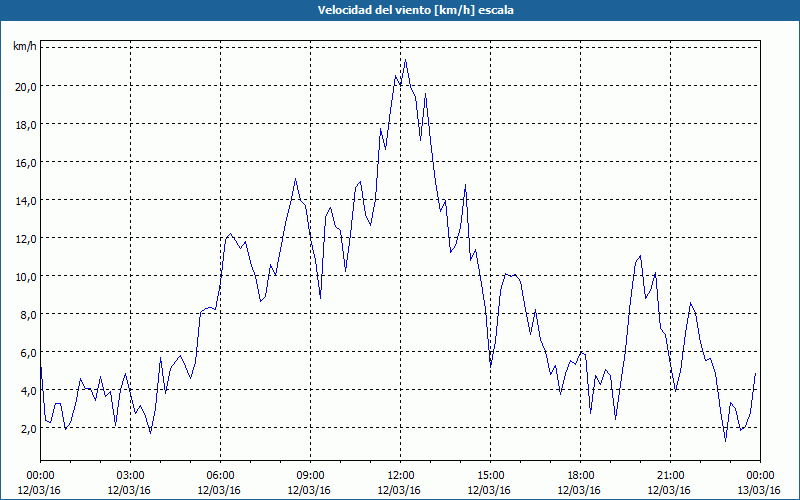Click the 4,0 value on the y-axis
Screen dimensions: 800x500
28,391
